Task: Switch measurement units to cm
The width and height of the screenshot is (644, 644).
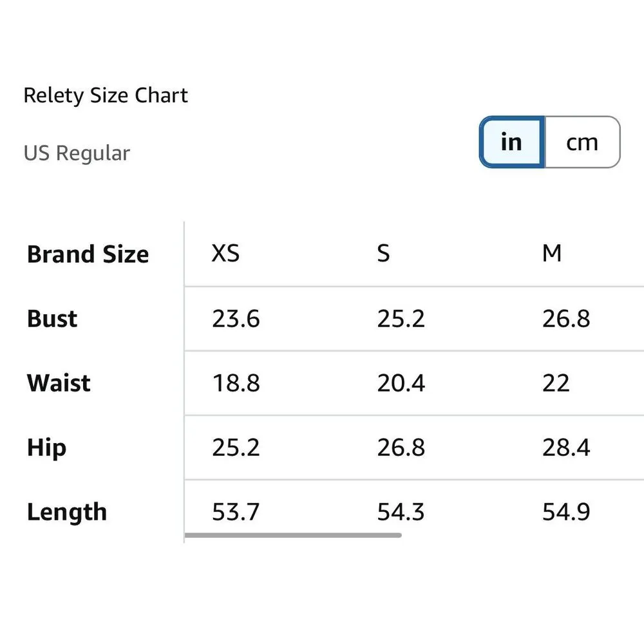Action: click(582, 142)
